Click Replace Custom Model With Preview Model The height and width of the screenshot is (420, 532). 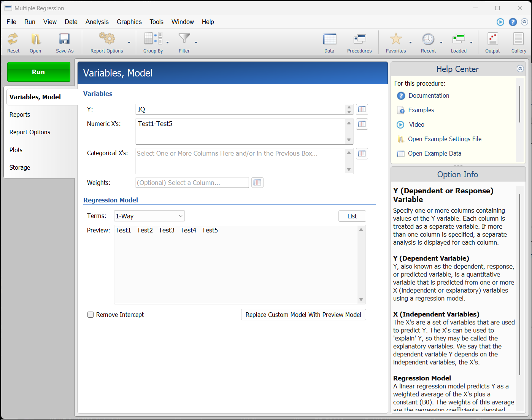(303, 315)
